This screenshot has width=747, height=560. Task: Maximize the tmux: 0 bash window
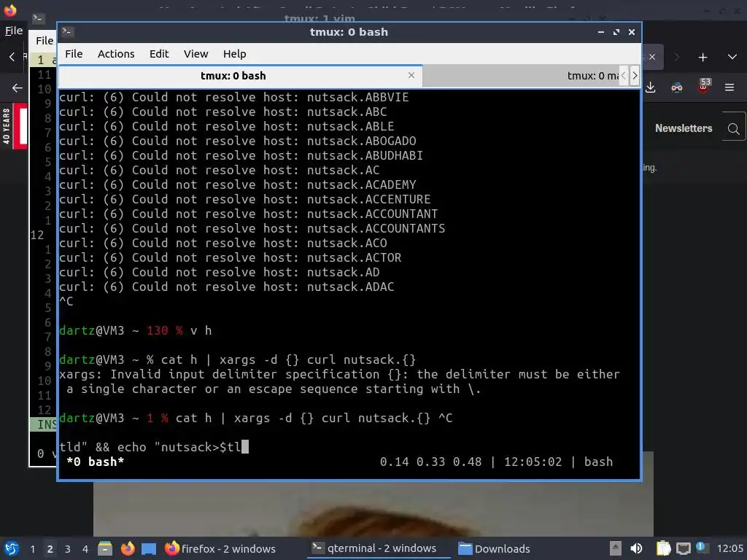tap(616, 32)
